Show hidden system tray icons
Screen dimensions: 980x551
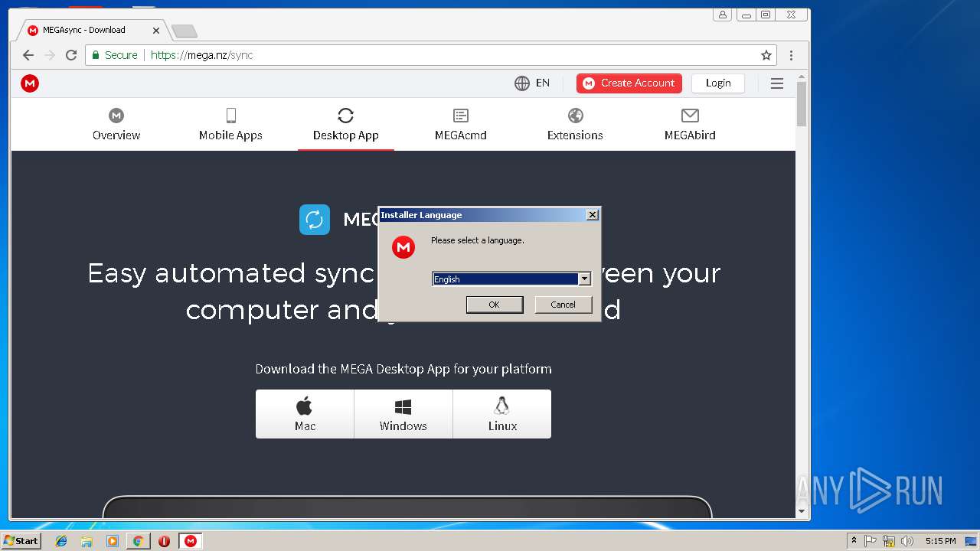[854, 541]
